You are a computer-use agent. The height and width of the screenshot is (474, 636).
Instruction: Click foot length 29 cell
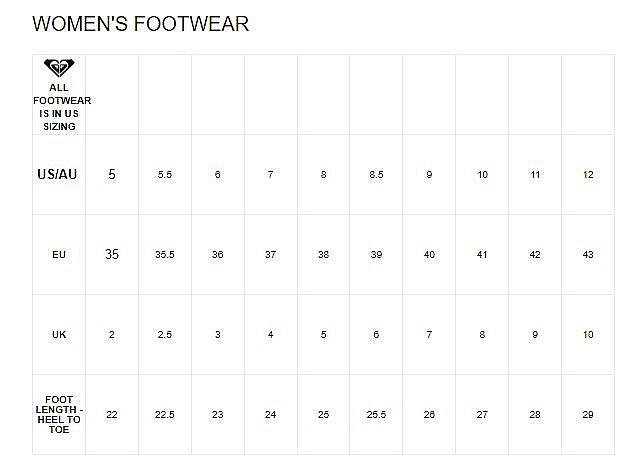(588, 414)
